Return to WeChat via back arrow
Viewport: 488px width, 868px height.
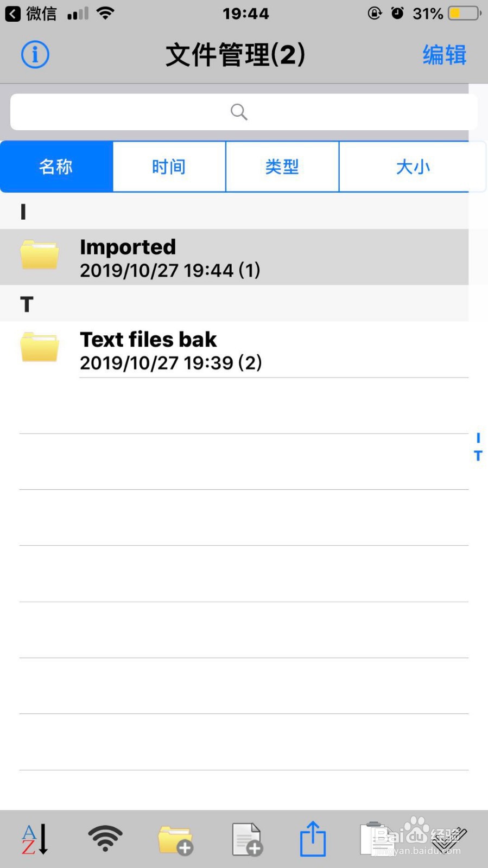pyautogui.click(x=13, y=14)
